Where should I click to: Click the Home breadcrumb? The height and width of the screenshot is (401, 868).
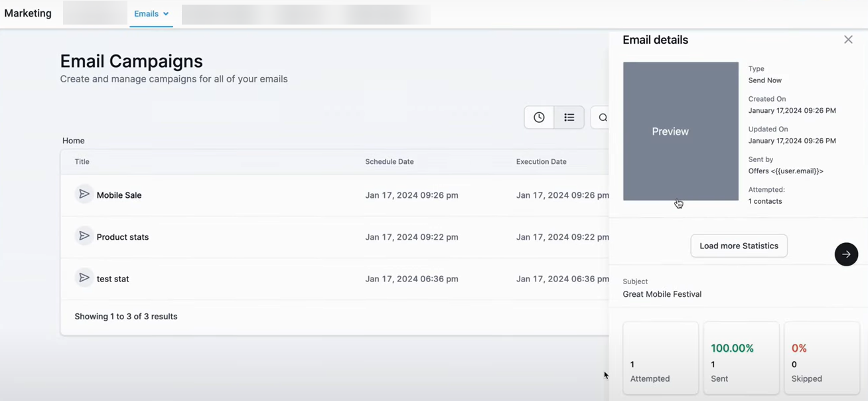[x=73, y=141]
